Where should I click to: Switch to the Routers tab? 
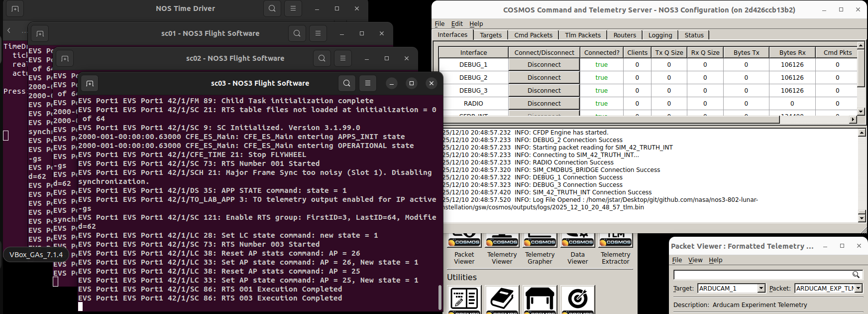click(x=625, y=35)
